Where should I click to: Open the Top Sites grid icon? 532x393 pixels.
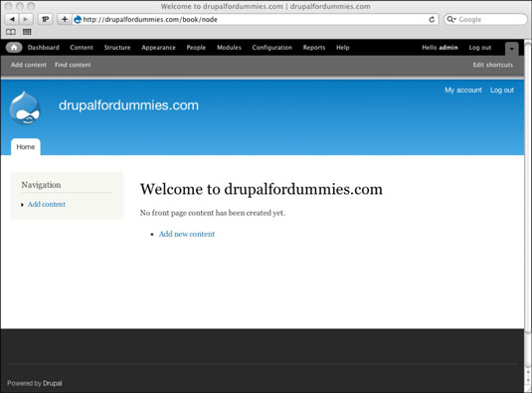click(27, 32)
